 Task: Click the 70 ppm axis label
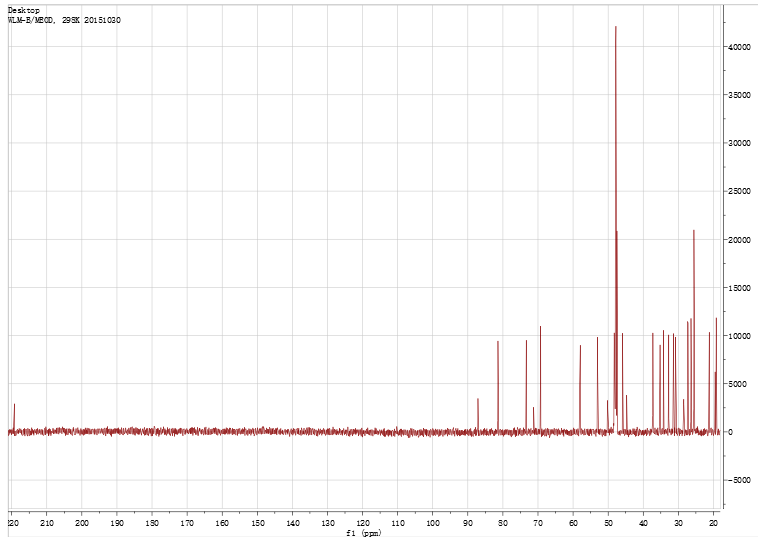(x=538, y=523)
